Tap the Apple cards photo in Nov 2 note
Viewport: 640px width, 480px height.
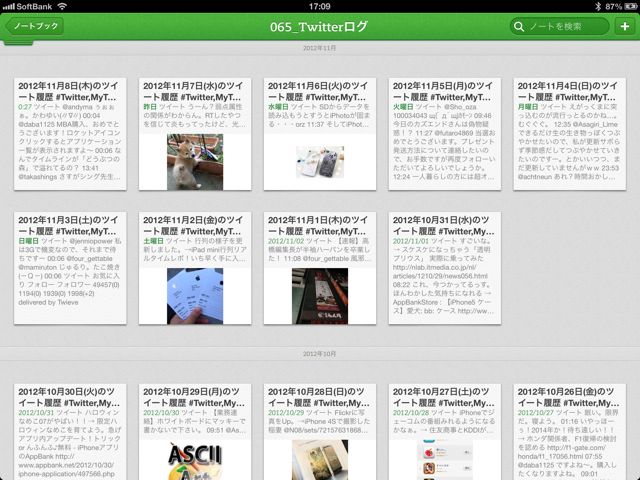(x=195, y=296)
